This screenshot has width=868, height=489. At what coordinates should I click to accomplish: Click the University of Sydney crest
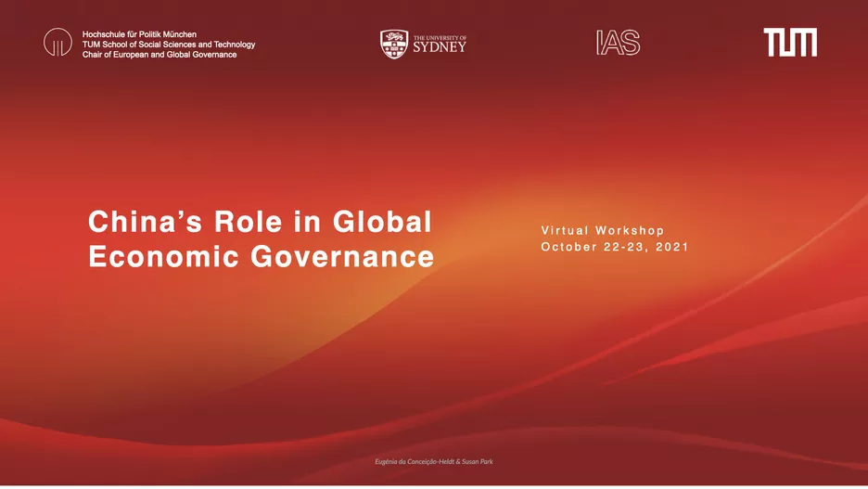click(x=394, y=44)
